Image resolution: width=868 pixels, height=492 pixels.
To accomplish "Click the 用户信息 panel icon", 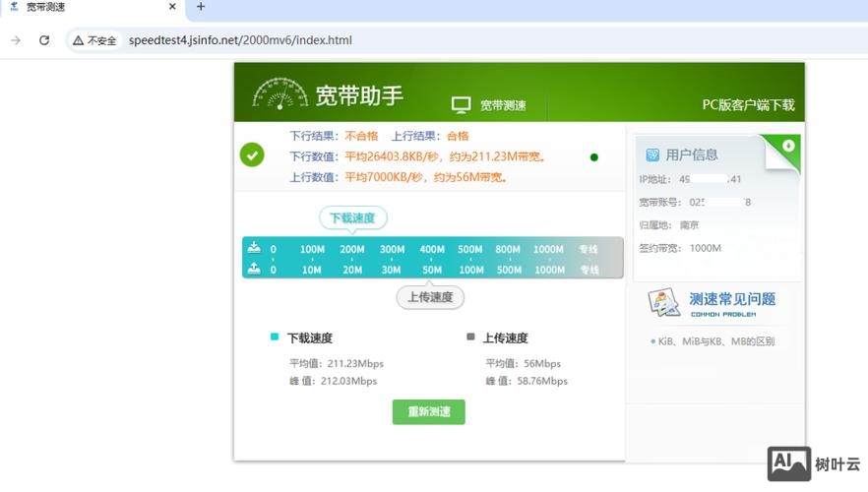I will coord(652,154).
